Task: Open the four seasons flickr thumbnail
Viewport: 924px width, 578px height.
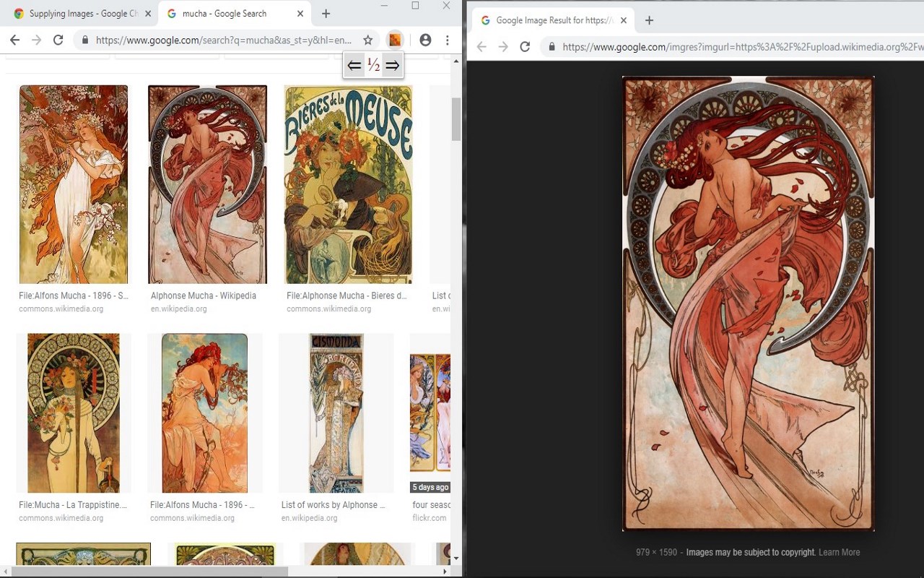Action: (430, 413)
